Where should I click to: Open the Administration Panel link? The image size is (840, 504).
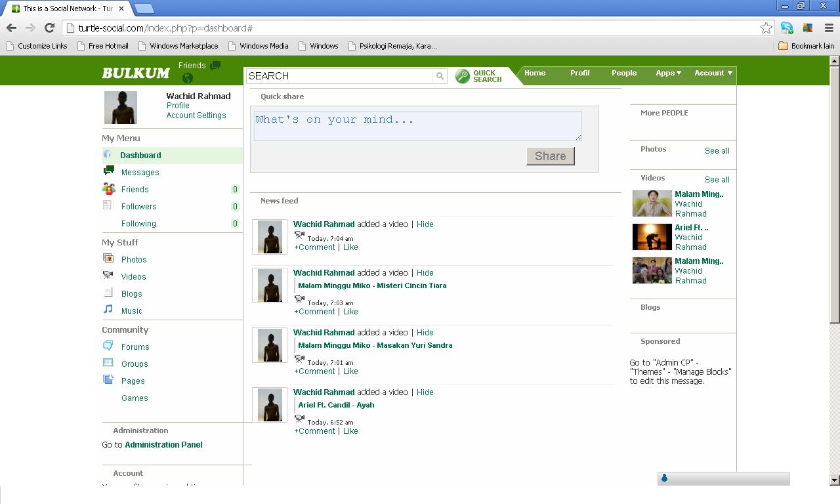coord(163,444)
